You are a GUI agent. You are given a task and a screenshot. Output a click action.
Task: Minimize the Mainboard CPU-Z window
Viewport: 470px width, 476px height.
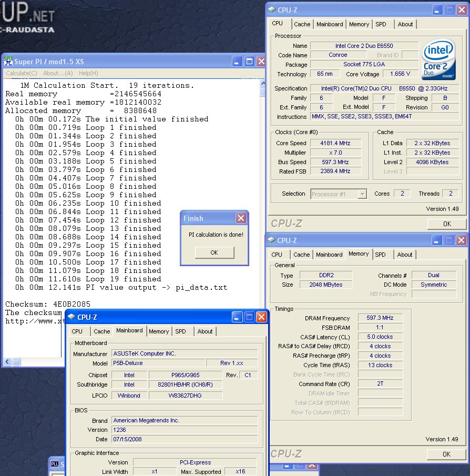pos(237,317)
